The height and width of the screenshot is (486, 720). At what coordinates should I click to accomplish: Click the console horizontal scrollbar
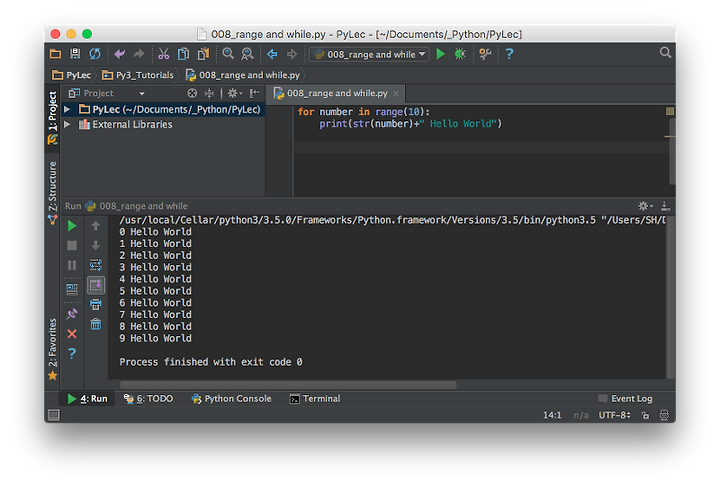pos(288,385)
